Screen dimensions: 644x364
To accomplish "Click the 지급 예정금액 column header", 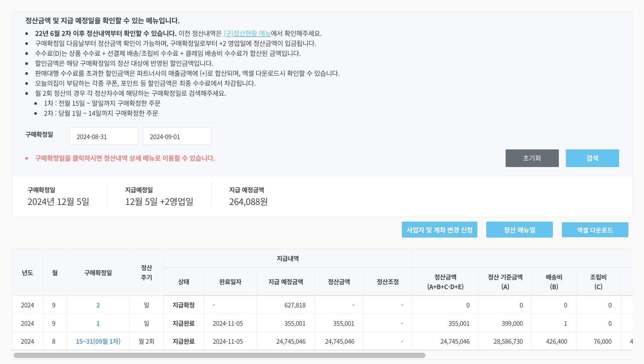I will tap(285, 281).
